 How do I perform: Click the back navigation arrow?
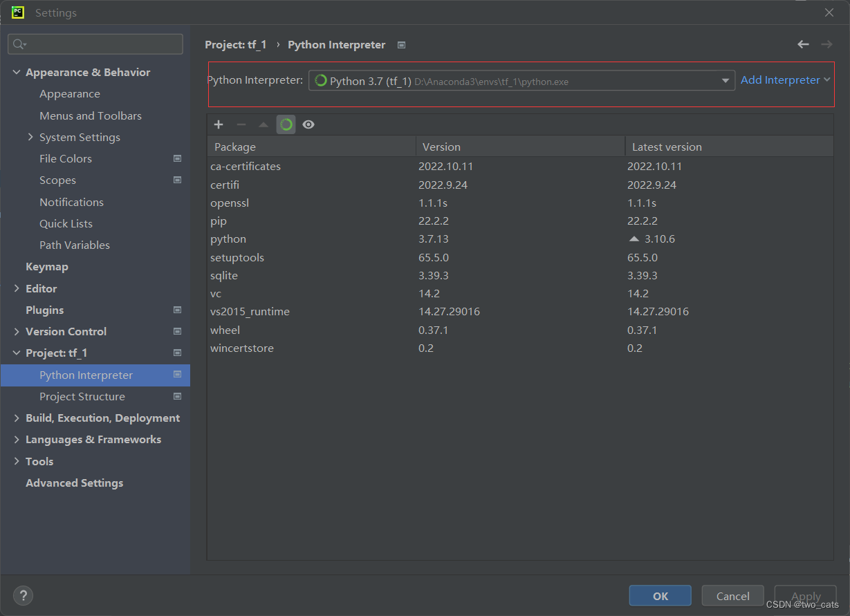coord(803,44)
